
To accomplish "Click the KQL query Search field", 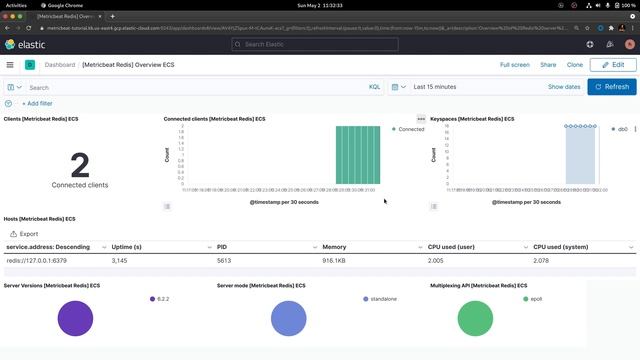I will pos(196,87).
